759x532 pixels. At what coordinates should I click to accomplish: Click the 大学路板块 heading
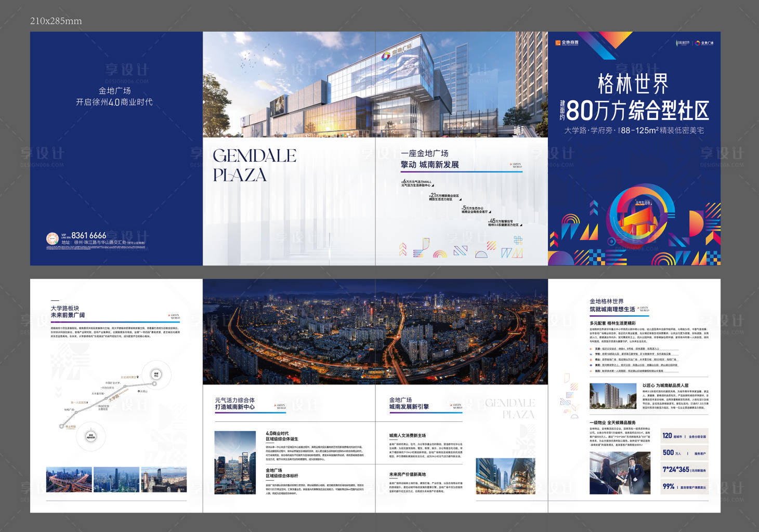click(65, 308)
